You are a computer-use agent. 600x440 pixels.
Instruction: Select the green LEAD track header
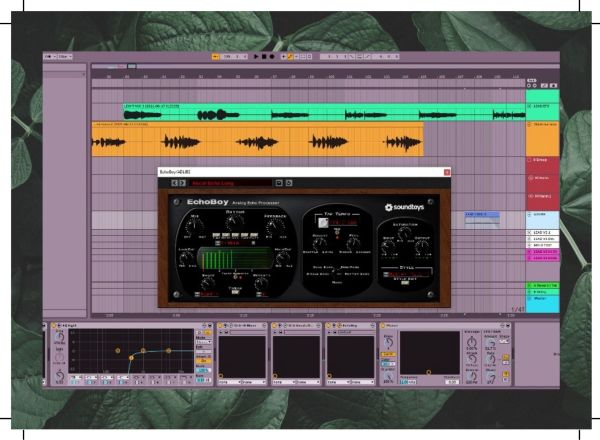(541, 105)
